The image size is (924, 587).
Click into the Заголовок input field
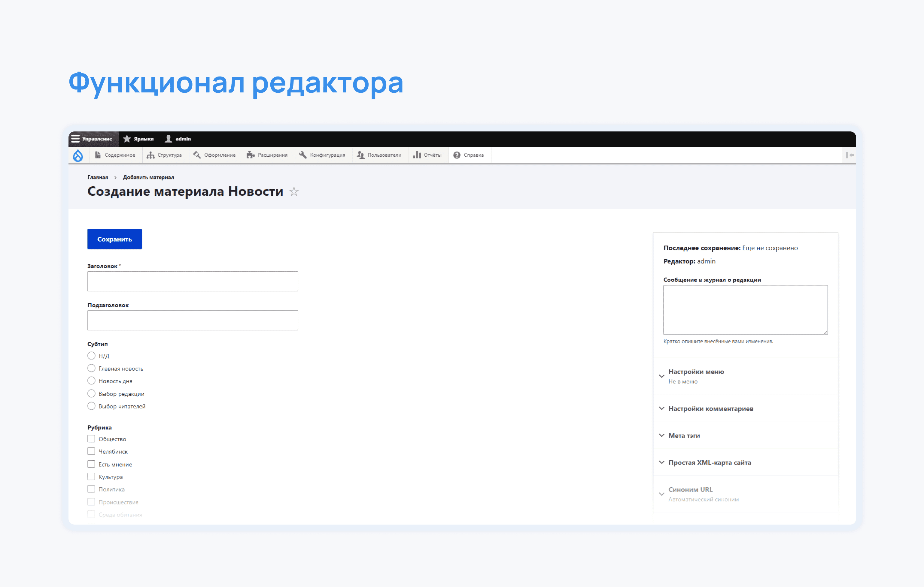[193, 281]
